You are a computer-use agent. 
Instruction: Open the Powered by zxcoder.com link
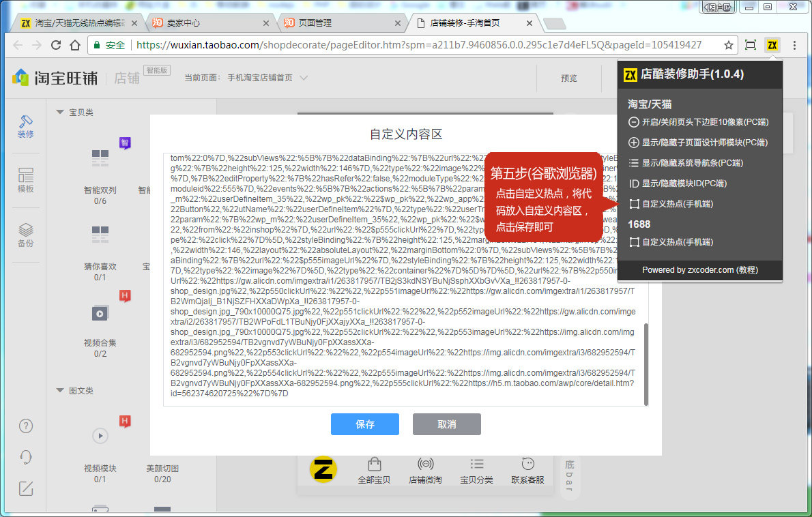click(699, 270)
